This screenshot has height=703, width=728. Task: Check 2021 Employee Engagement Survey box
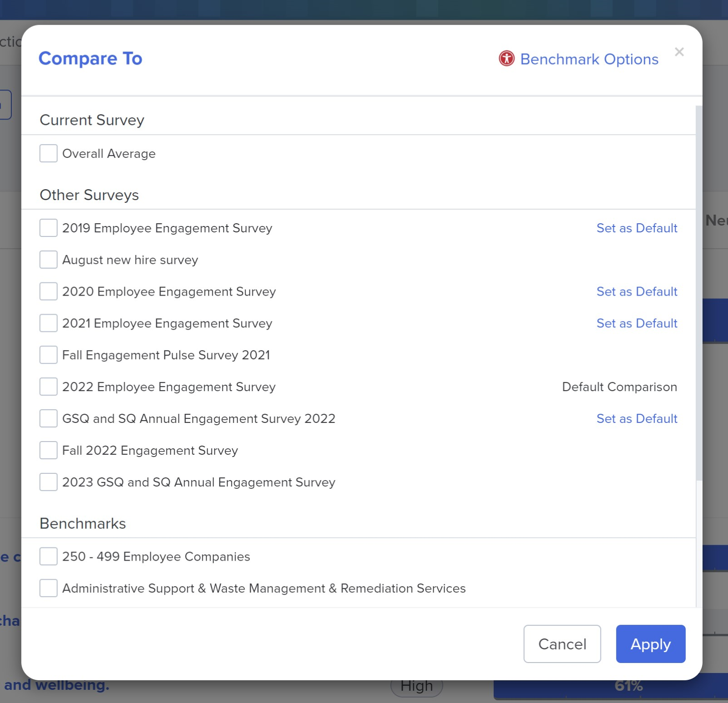coord(48,323)
